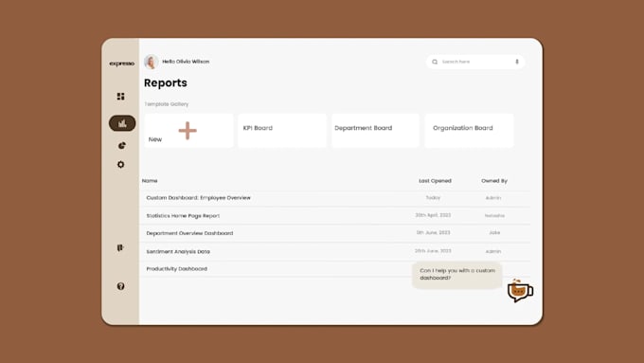Click owner 'Jake' in Department Overview row
Screen dimensions: 644x363
(494, 233)
